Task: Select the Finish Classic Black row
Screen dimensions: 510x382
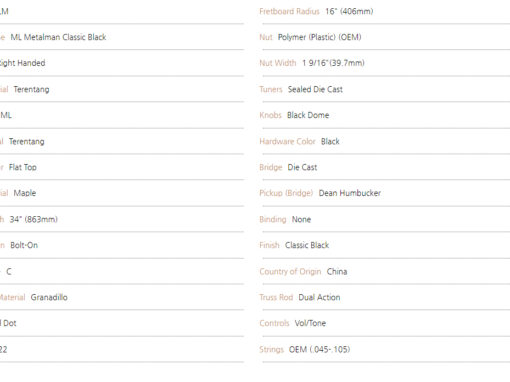Action: coord(385,245)
